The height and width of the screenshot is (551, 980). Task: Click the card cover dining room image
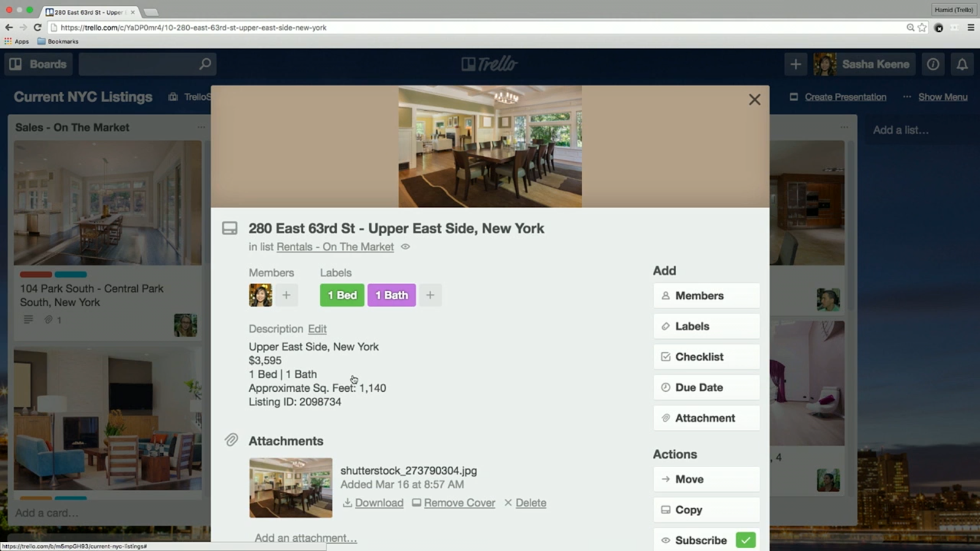(490, 146)
